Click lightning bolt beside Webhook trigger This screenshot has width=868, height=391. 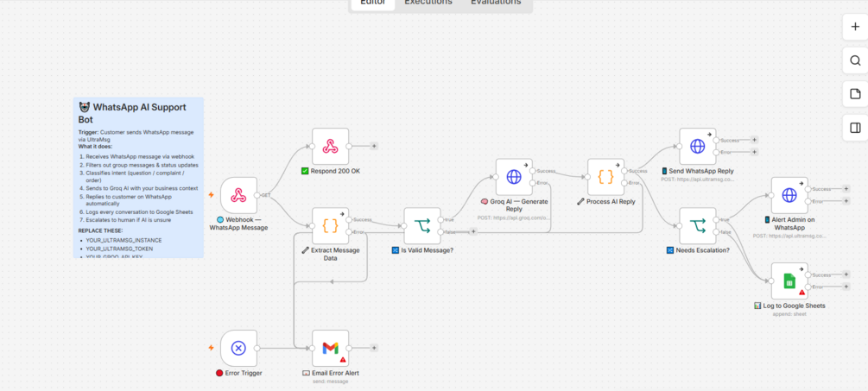click(x=211, y=195)
